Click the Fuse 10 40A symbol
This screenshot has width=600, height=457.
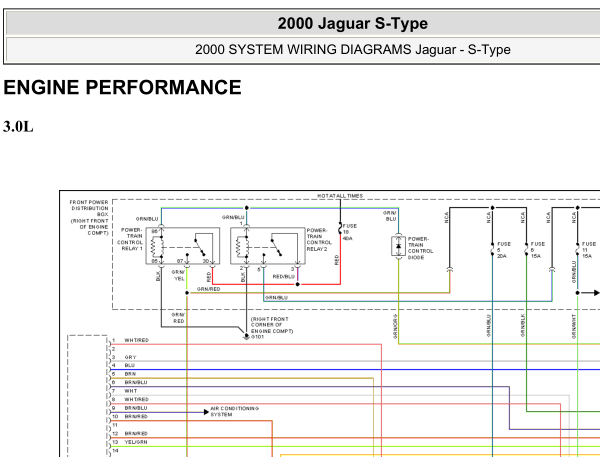[340, 229]
